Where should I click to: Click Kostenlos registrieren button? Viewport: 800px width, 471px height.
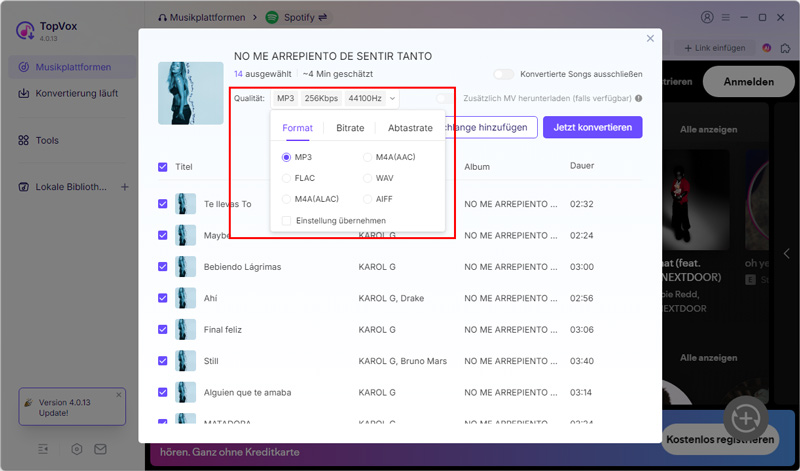click(720, 439)
